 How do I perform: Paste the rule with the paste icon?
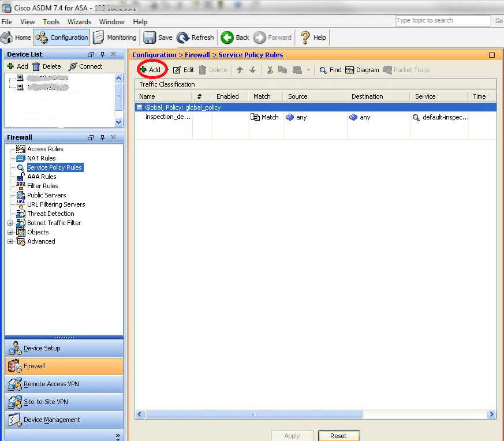tap(297, 70)
